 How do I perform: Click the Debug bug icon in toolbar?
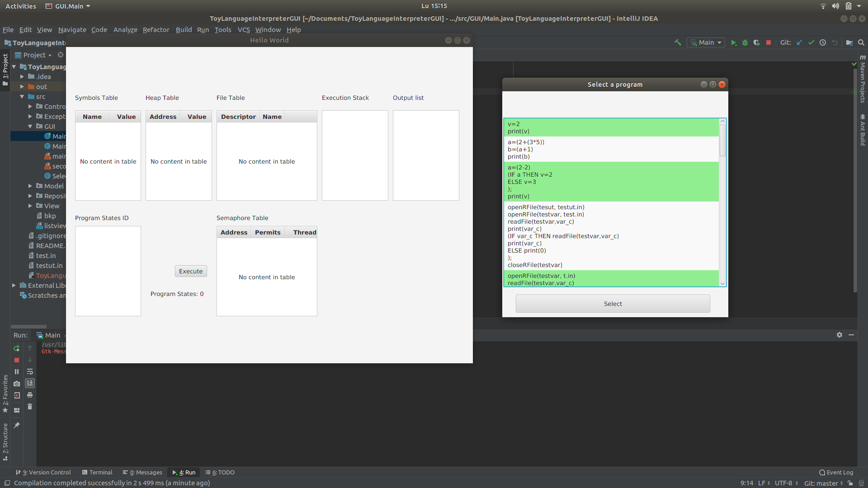click(745, 42)
